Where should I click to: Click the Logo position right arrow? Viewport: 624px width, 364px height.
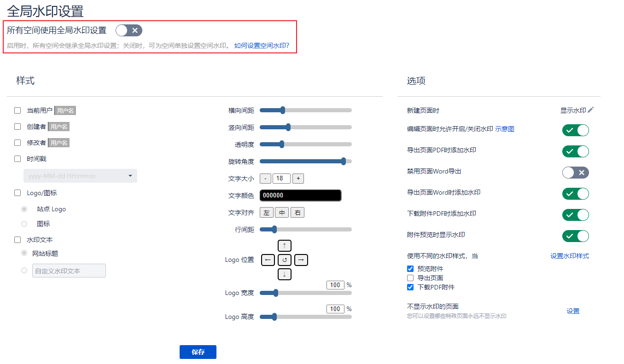click(x=301, y=260)
